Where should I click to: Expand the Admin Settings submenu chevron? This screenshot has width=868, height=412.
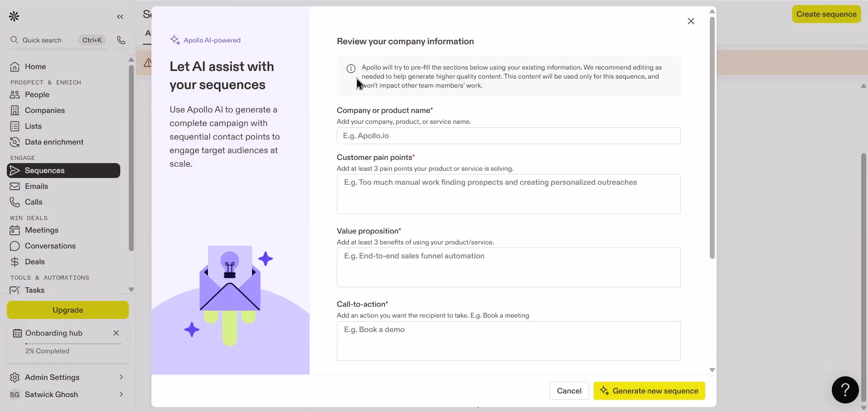pyautogui.click(x=121, y=377)
